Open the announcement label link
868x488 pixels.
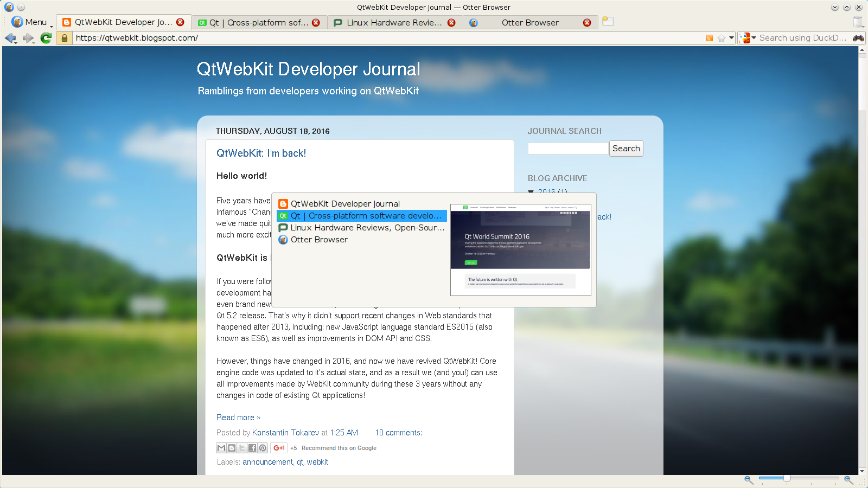point(267,462)
